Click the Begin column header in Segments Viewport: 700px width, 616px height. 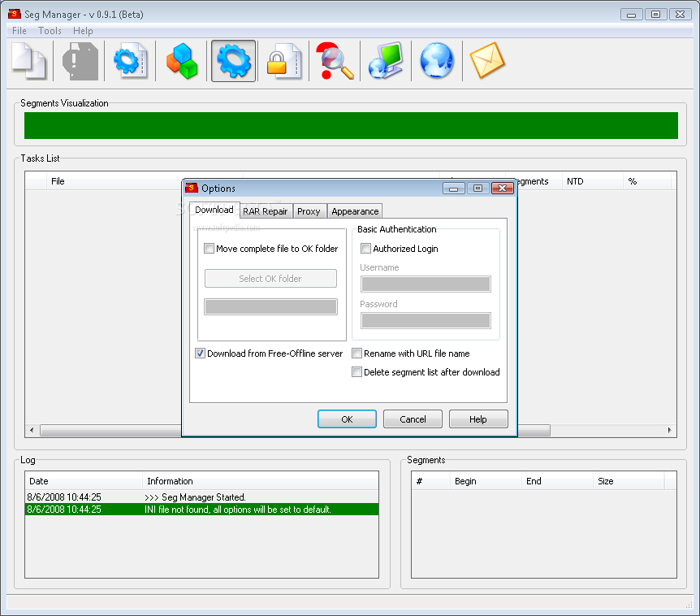486,481
